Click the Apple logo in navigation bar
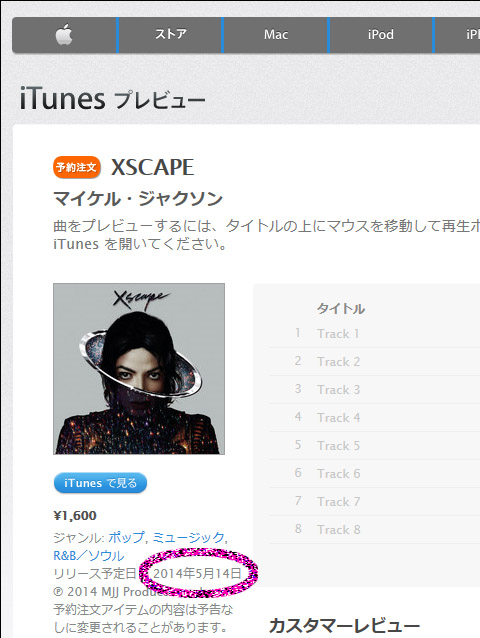This screenshot has width=480, height=638. 64,35
